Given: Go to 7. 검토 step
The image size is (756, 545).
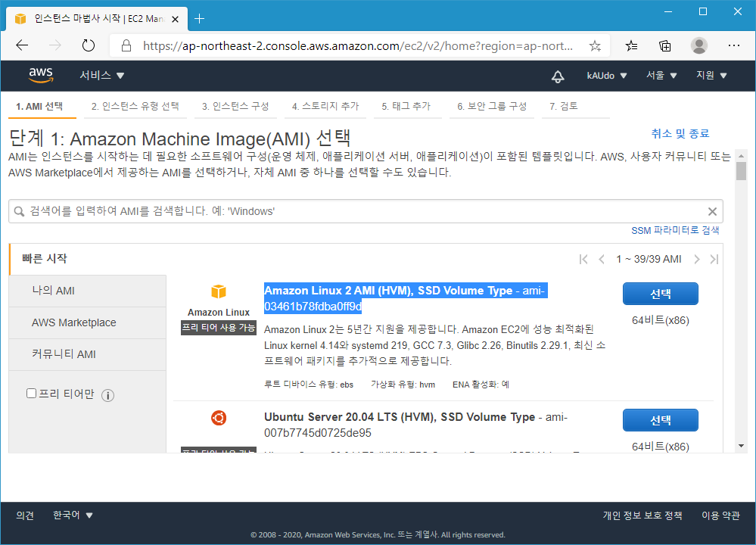Looking at the screenshot, I should [x=564, y=106].
